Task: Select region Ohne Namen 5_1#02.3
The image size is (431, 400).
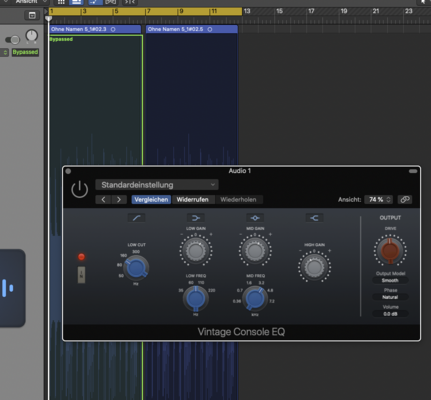Action: point(95,29)
